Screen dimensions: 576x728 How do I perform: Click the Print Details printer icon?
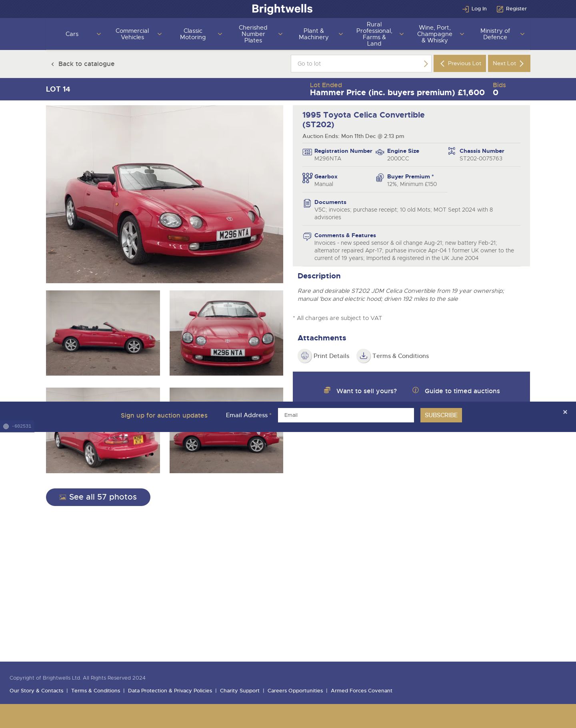305,356
